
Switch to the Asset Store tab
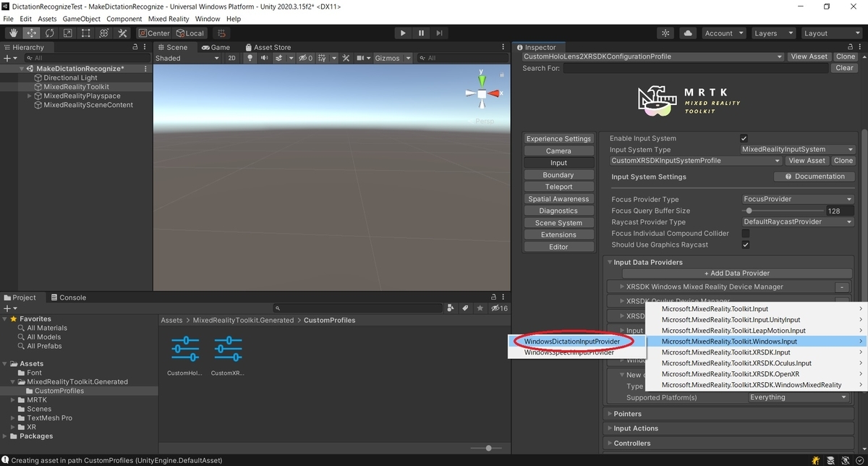(268, 47)
